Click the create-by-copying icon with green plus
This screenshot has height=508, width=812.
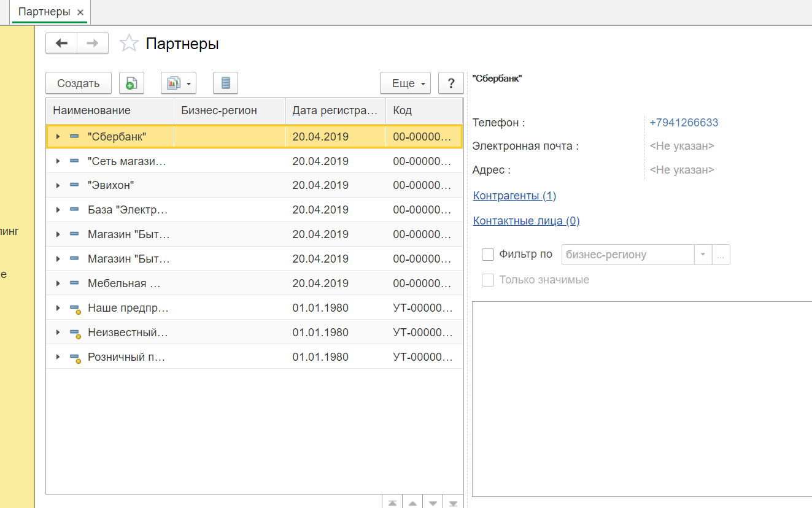click(131, 83)
